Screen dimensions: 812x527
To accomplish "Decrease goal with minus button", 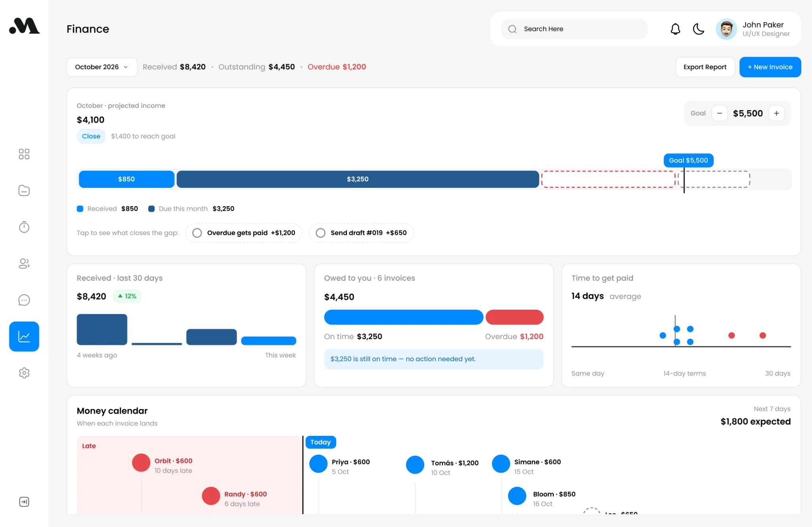I will pos(719,113).
